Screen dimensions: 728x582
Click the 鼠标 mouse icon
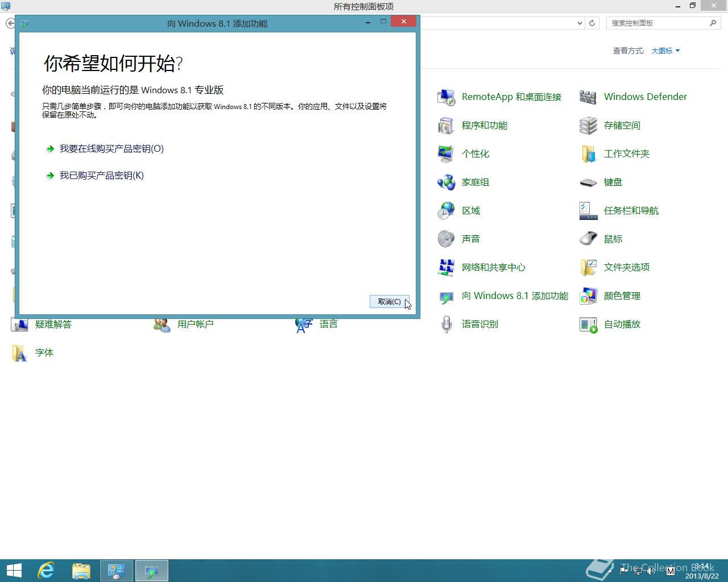click(588, 239)
